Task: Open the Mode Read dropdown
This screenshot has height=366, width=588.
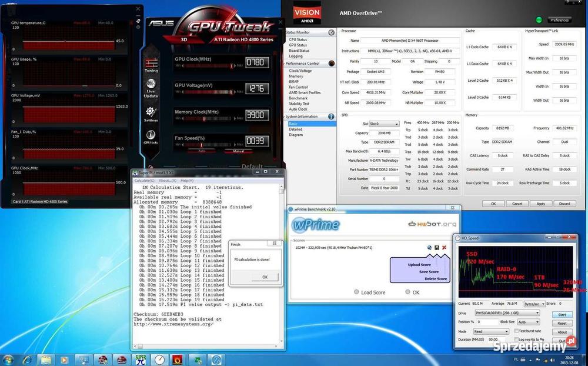Action: (x=491, y=331)
